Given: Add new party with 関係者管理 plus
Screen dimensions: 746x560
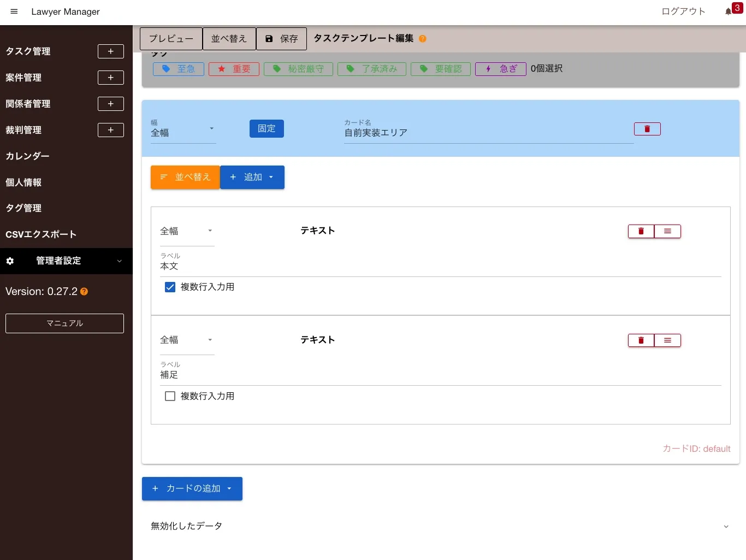Looking at the screenshot, I should 111,104.
